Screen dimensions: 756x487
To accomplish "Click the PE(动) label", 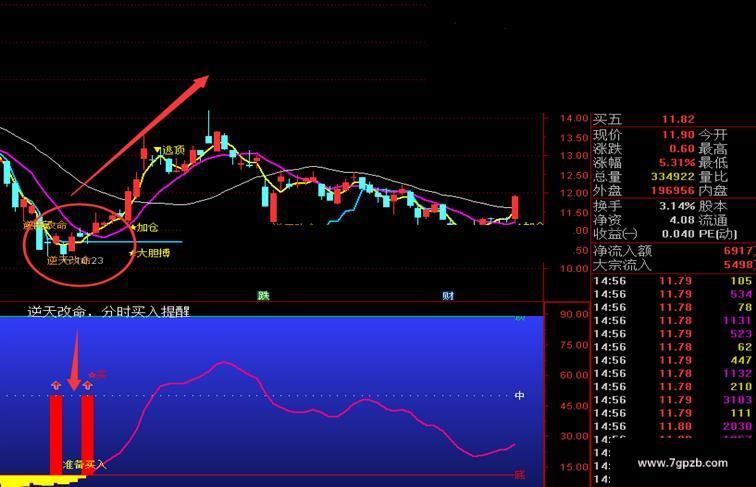I will pyautogui.click(x=718, y=234).
